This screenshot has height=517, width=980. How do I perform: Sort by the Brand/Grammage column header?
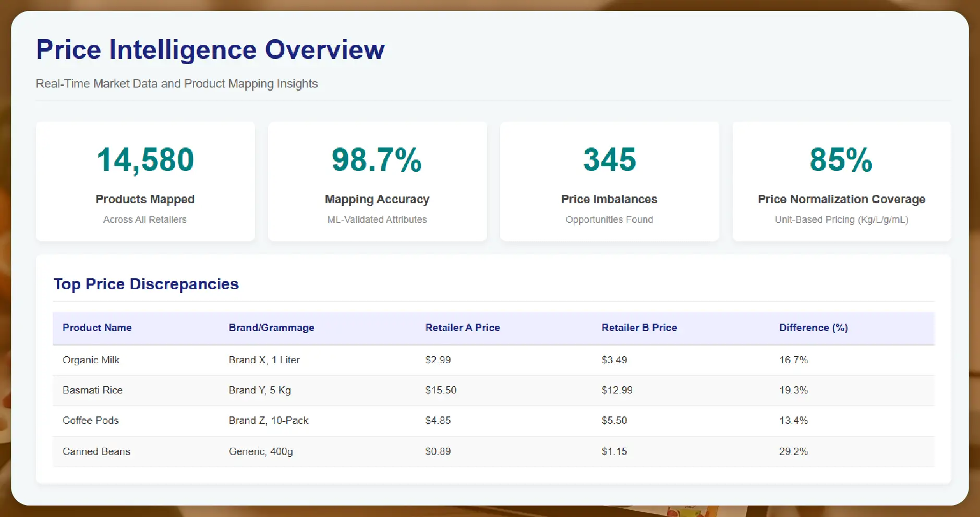pos(271,327)
